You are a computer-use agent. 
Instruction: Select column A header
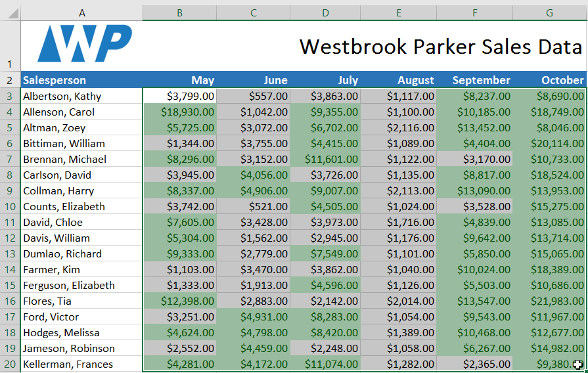click(x=81, y=13)
